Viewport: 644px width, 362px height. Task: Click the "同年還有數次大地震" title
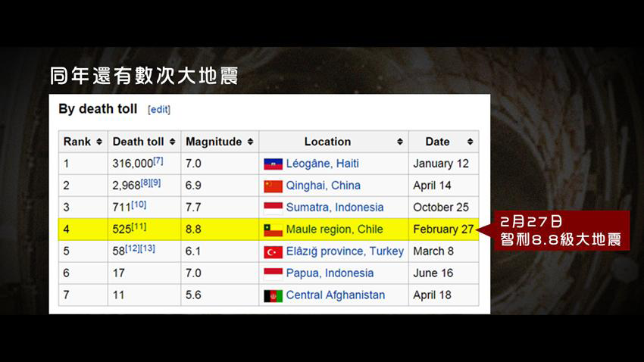[144, 76]
